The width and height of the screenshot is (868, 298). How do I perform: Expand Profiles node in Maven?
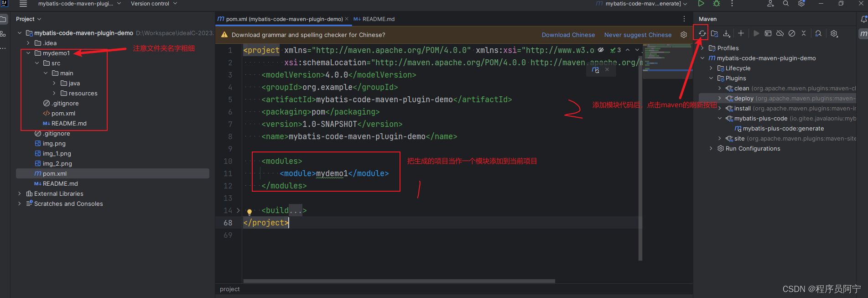(x=702, y=48)
